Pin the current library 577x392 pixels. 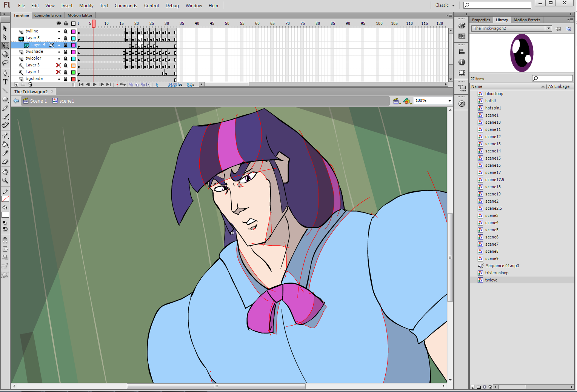559,29
